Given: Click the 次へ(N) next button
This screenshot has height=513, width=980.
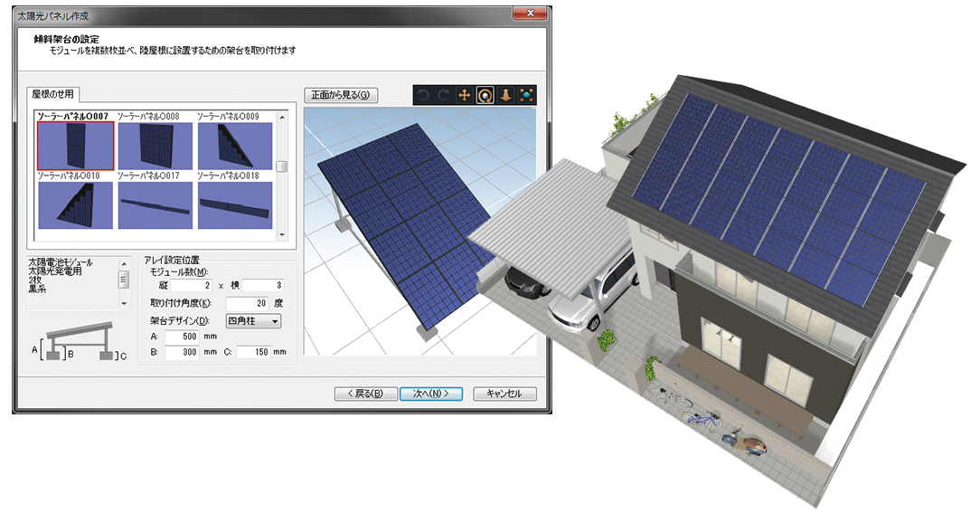Looking at the screenshot, I should pyautogui.click(x=431, y=394).
